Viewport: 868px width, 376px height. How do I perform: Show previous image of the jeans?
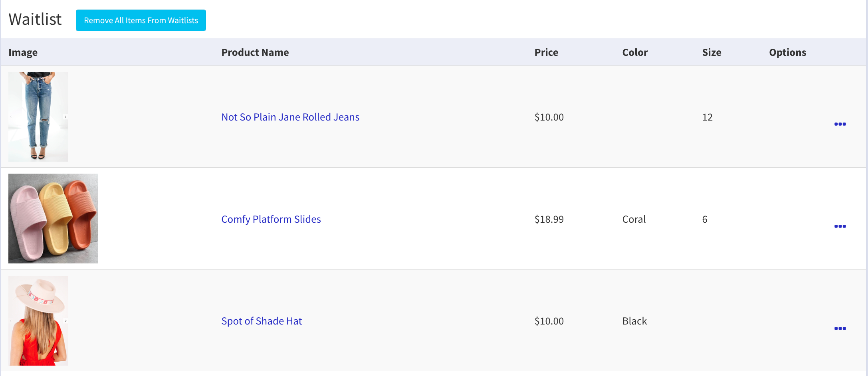pyautogui.click(x=11, y=117)
